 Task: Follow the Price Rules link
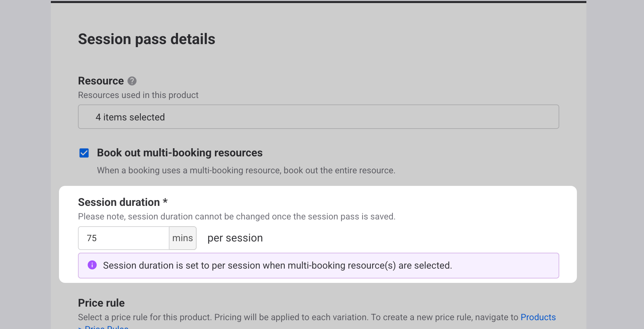(106, 327)
